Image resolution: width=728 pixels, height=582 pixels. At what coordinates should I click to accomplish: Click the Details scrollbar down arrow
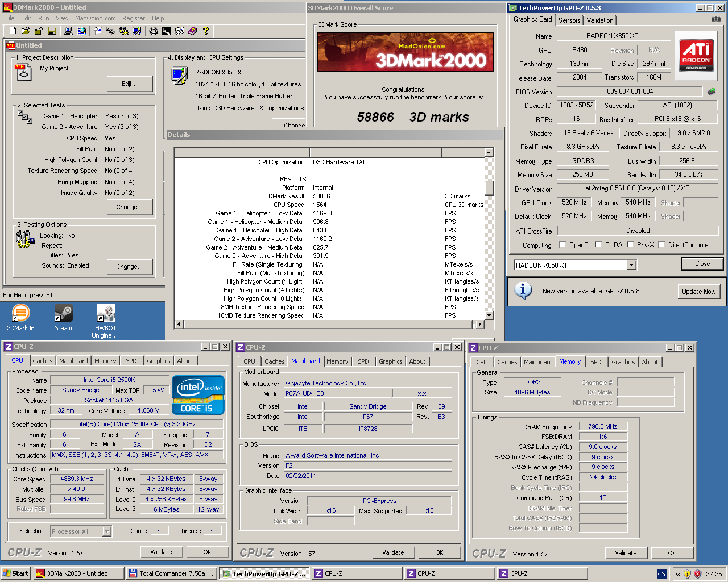click(x=489, y=315)
